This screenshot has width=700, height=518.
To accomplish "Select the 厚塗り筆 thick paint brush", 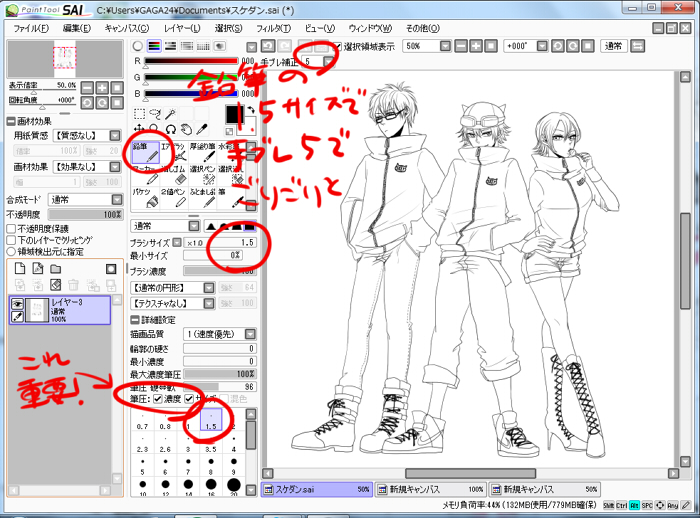I will click(x=202, y=153).
